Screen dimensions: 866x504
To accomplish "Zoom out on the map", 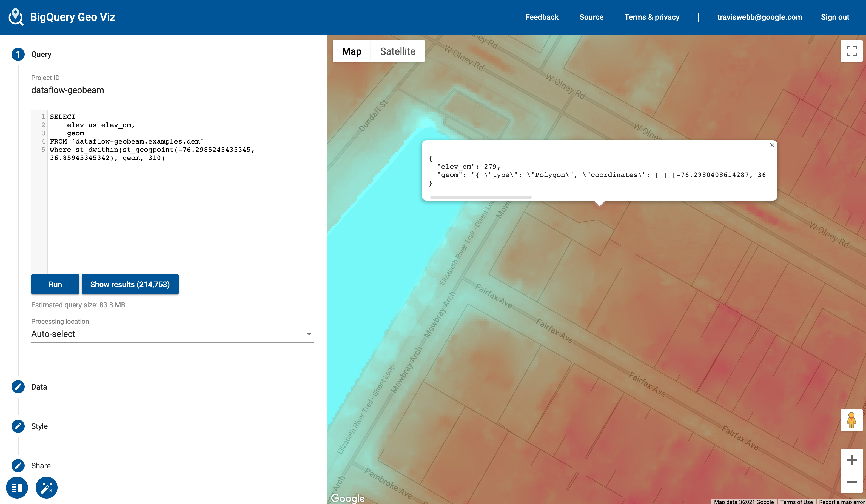I will pyautogui.click(x=851, y=482).
